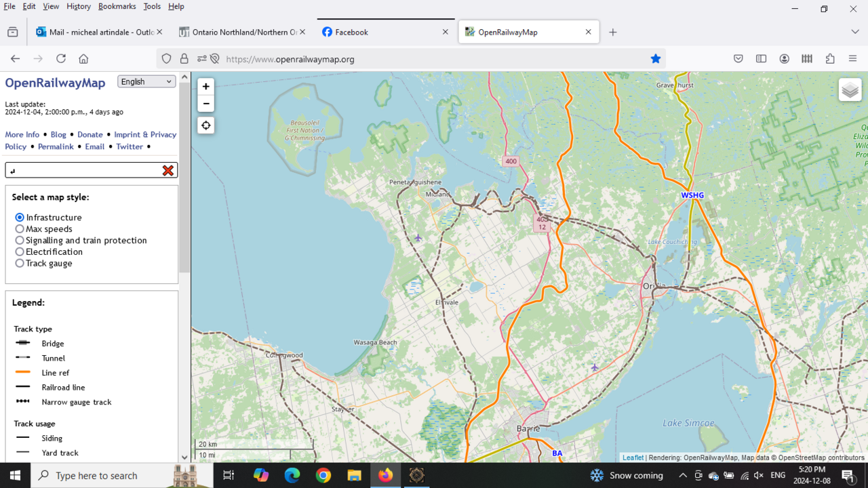Open the English language dropdown
Image resolution: width=868 pixels, height=488 pixels.
coord(146,81)
